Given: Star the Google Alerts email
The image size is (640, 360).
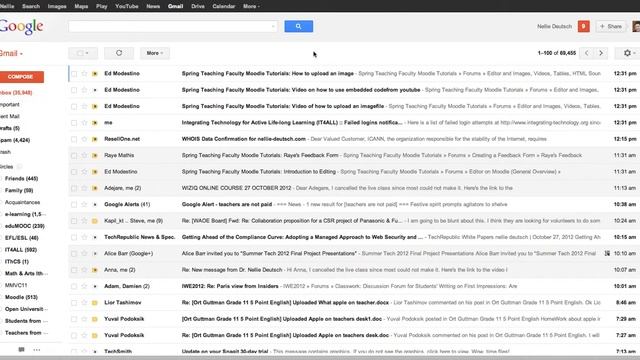Looking at the screenshot, I should [x=84, y=204].
